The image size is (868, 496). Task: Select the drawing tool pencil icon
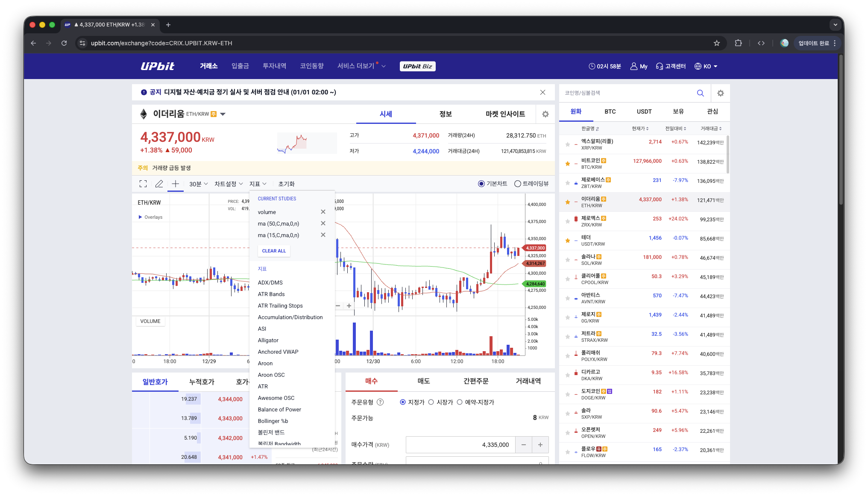point(159,183)
